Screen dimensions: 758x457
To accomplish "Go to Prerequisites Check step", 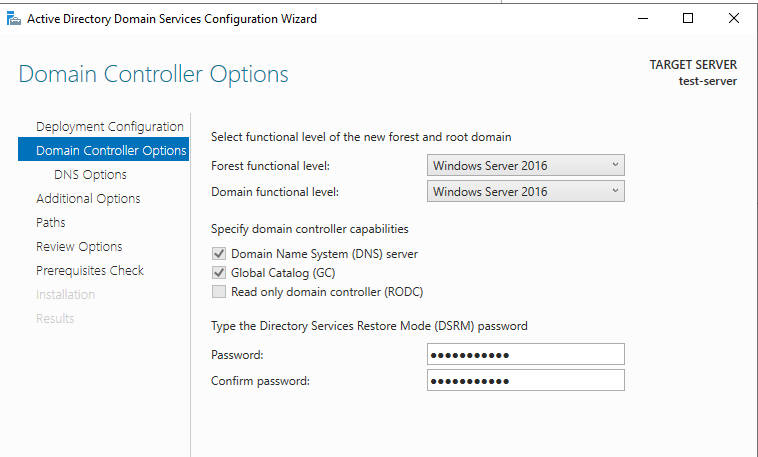I will pos(90,270).
